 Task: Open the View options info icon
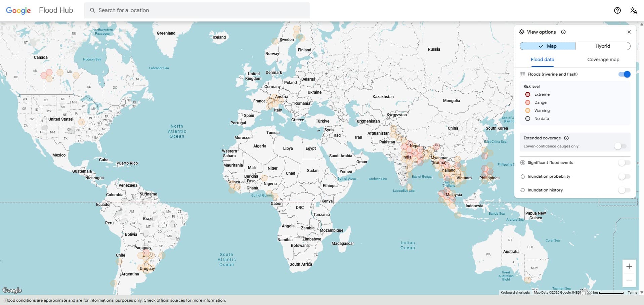pyautogui.click(x=563, y=32)
